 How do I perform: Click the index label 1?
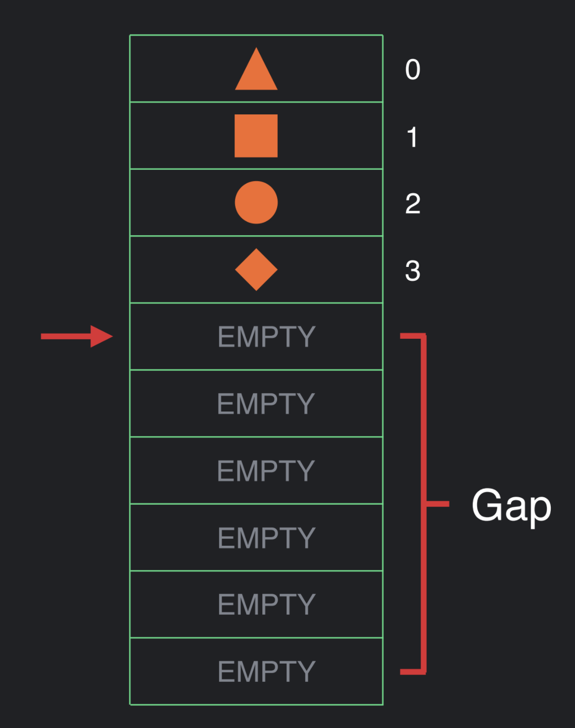412,137
